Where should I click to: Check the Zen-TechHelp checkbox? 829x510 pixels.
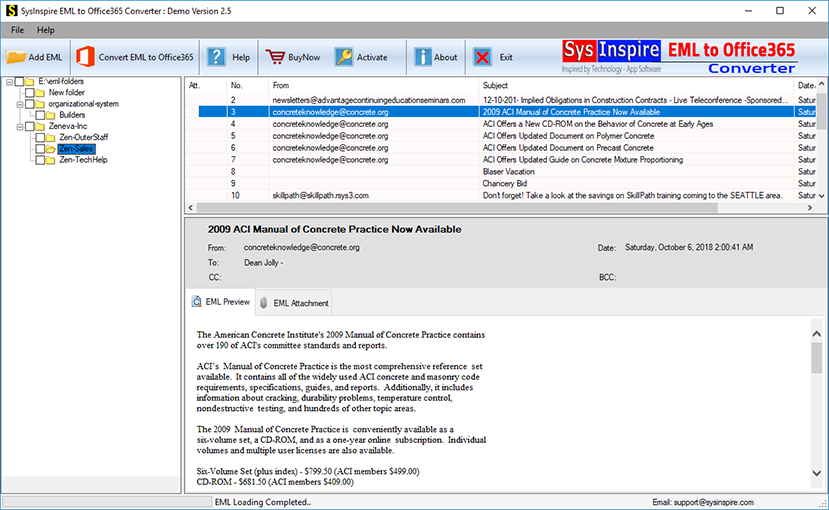point(40,160)
